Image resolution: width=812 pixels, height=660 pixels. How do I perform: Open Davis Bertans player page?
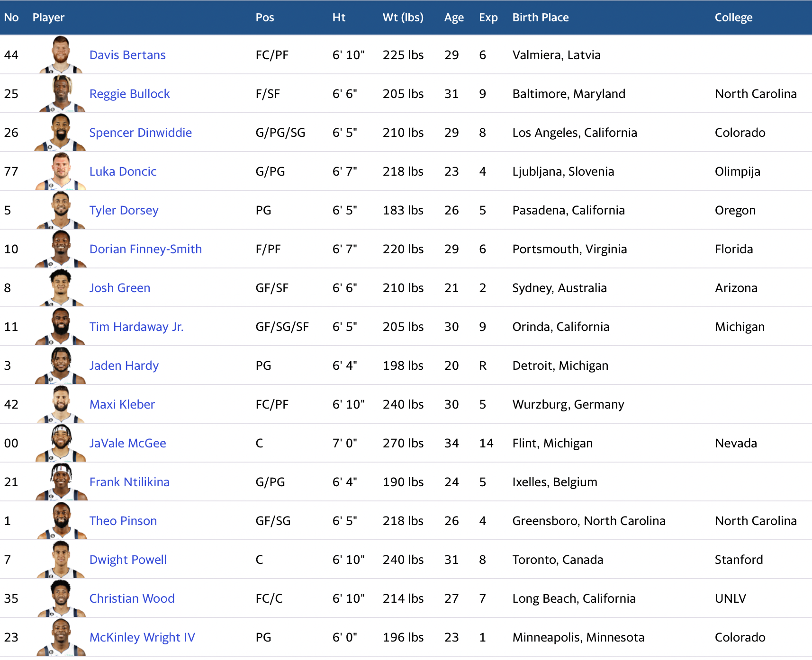pyautogui.click(x=127, y=55)
